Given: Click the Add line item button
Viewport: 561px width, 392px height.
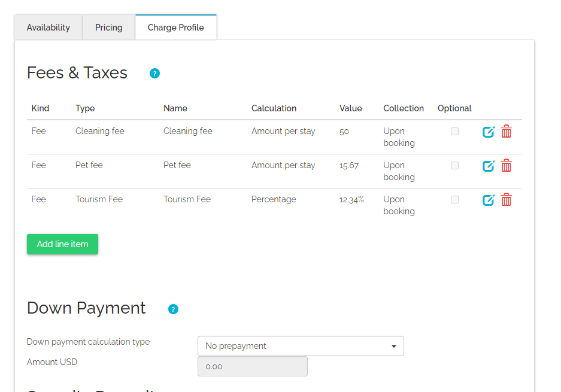Looking at the screenshot, I should tap(62, 244).
